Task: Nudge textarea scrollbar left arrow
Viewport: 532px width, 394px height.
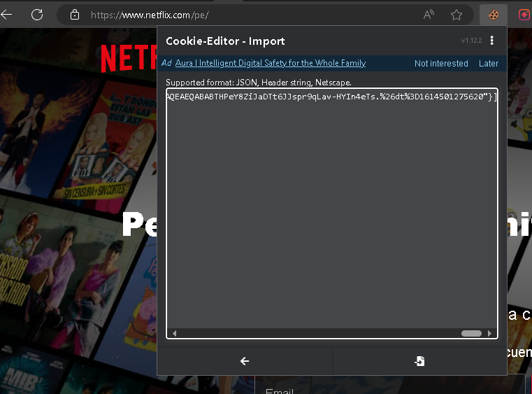Action: pyautogui.click(x=174, y=334)
